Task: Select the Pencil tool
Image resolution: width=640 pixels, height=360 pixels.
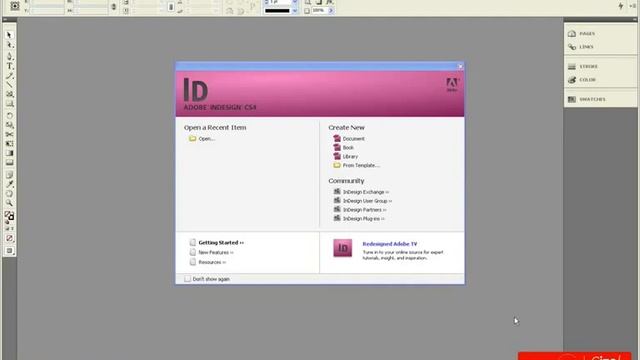Action: pos(9,76)
